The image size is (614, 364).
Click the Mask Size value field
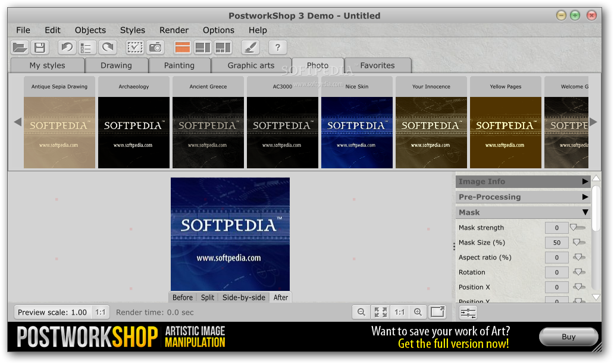point(556,243)
